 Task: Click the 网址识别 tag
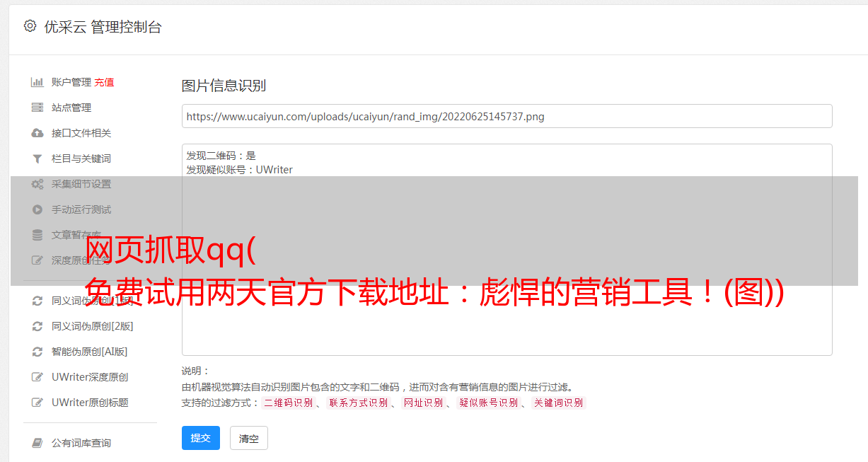pyautogui.click(x=423, y=403)
